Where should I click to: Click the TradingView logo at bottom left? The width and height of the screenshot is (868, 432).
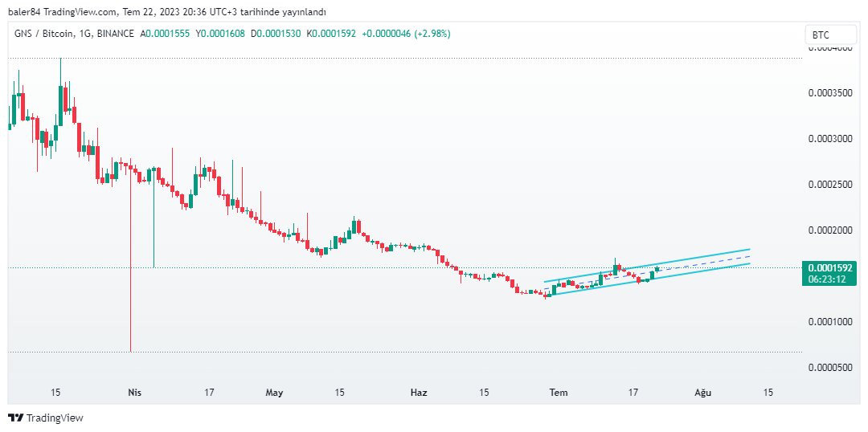pos(45,418)
